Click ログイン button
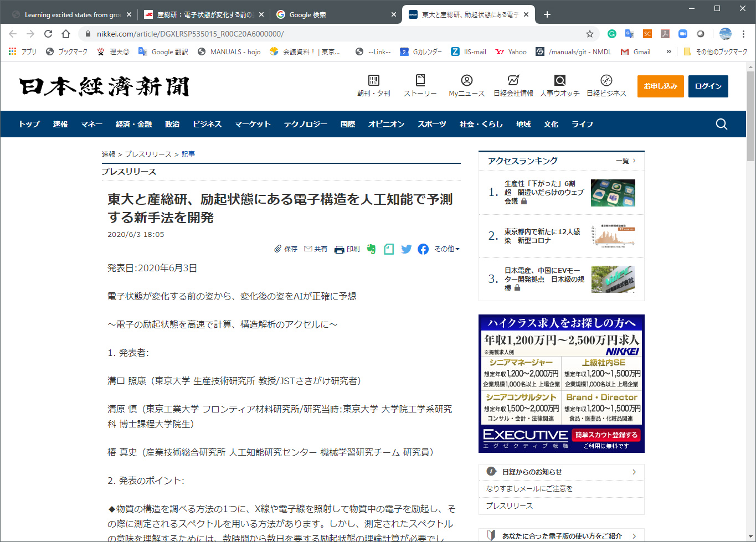The width and height of the screenshot is (756, 542). click(708, 86)
